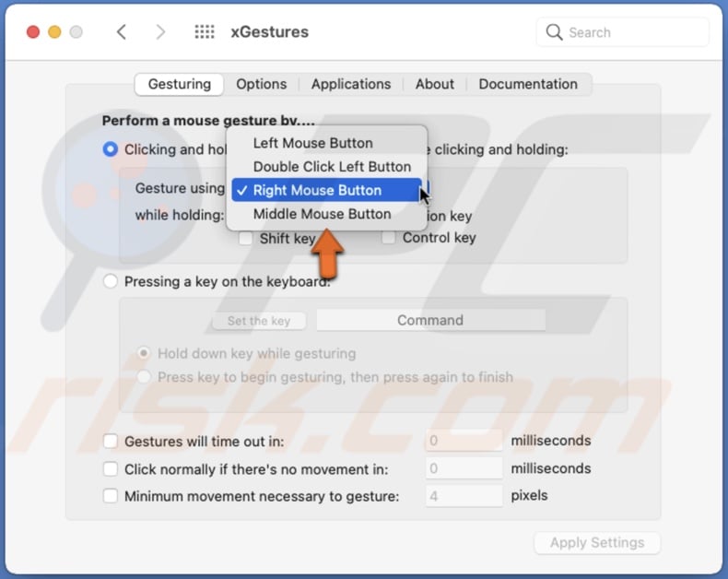Tick the Control key checkbox
728x579 pixels.
point(388,238)
